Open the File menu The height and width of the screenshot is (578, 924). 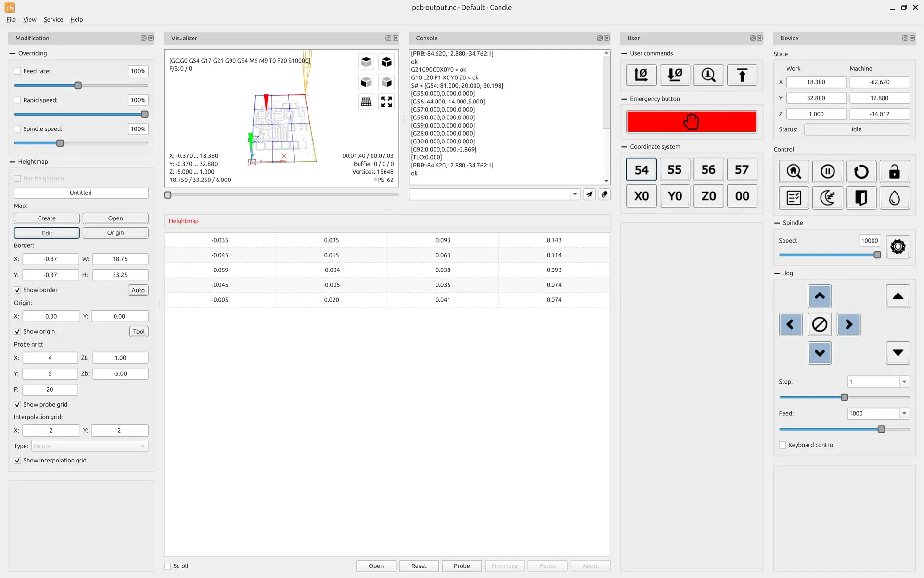point(11,20)
